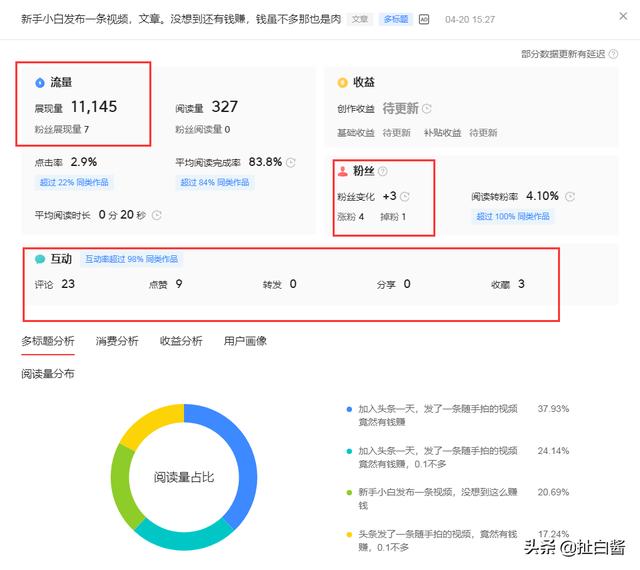Screen dimensions: 640x570
Task: Select the 用户画像 tab
Action: point(245,341)
